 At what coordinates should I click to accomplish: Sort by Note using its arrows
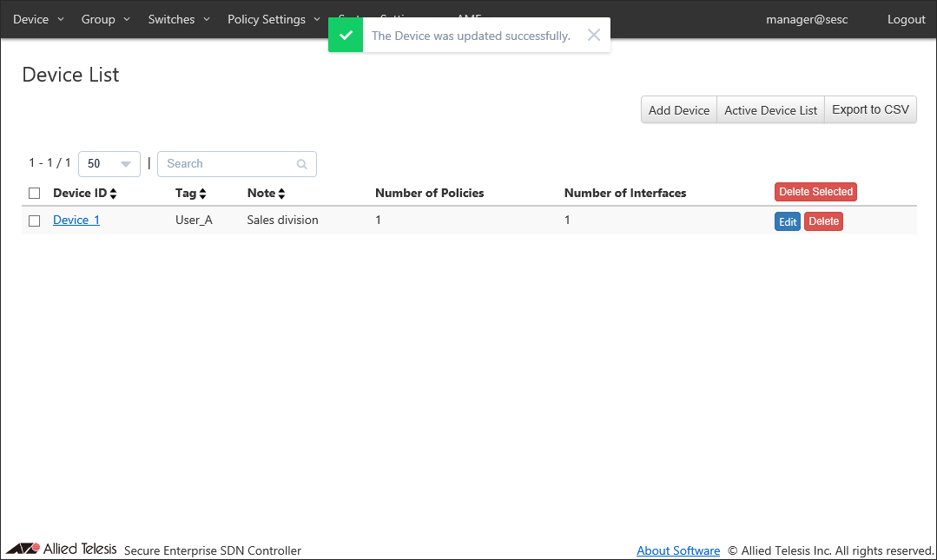[281, 193]
